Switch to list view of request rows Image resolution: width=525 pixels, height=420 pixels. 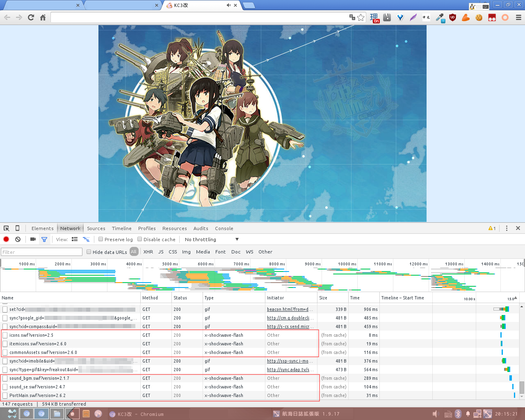pyautogui.click(x=75, y=239)
